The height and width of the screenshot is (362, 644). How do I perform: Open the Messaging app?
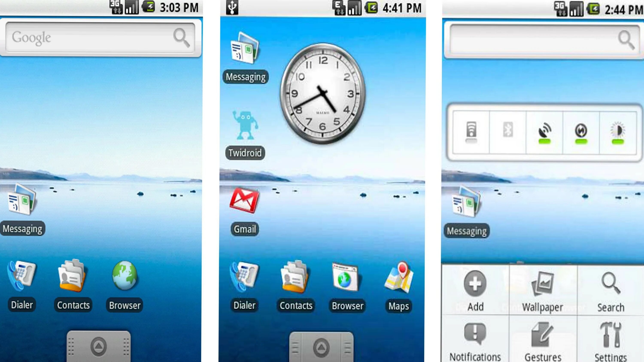pyautogui.click(x=22, y=212)
